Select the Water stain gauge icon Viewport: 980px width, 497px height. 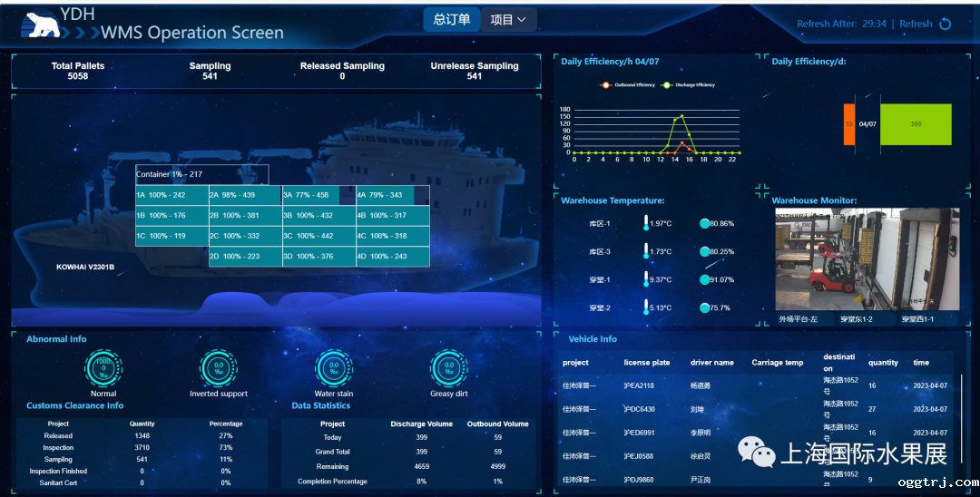tap(334, 368)
